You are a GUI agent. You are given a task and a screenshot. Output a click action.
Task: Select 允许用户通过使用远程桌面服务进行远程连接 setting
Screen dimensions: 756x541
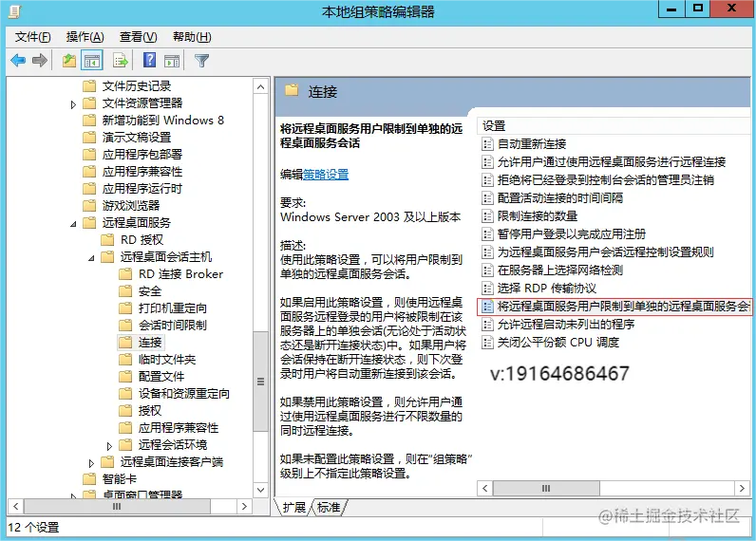point(612,162)
